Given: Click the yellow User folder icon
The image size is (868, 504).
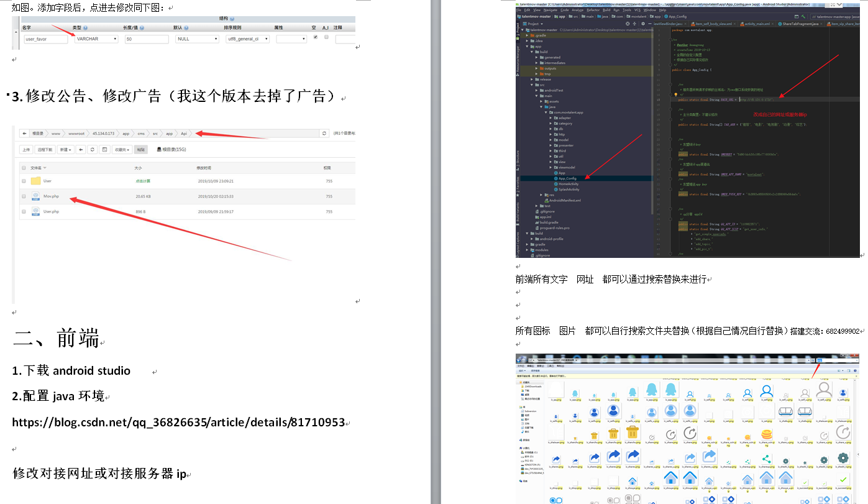Looking at the screenshot, I should pyautogui.click(x=36, y=181).
